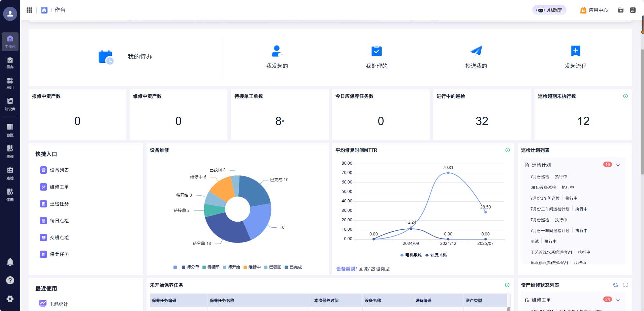
Task: Open 维修 module in sidebar
Action: click(x=10, y=151)
